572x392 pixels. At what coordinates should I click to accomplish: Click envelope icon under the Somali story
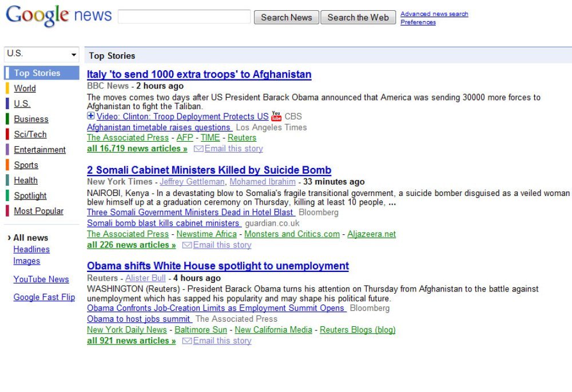[187, 245]
